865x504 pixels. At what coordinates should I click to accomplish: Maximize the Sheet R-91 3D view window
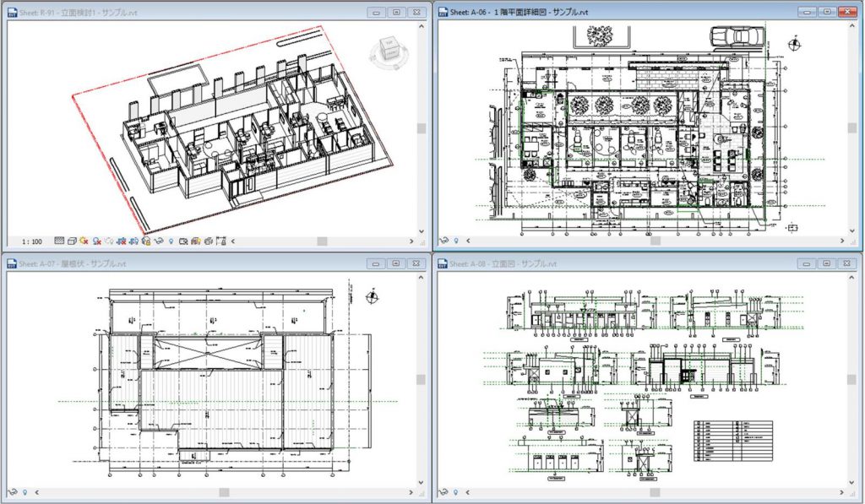pos(395,13)
